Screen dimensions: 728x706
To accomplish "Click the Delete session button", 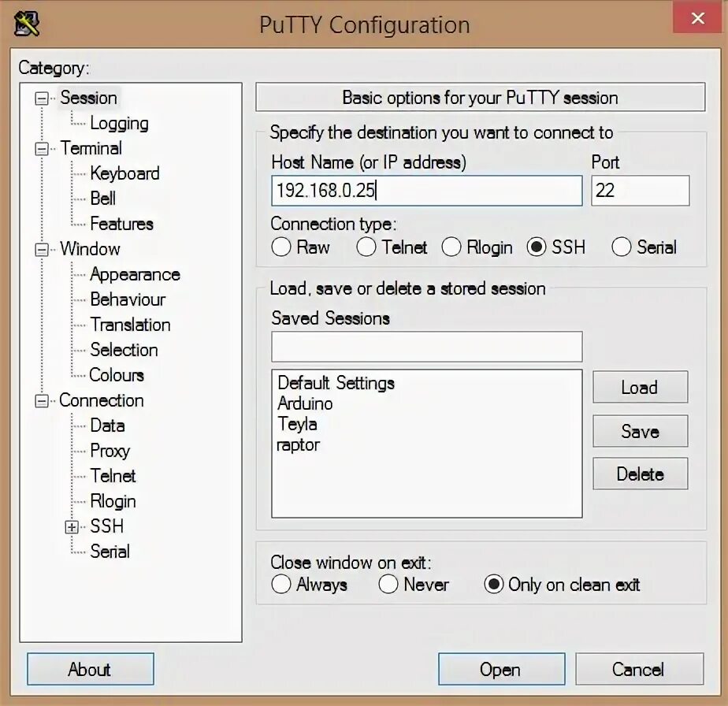I will pyautogui.click(x=641, y=474).
